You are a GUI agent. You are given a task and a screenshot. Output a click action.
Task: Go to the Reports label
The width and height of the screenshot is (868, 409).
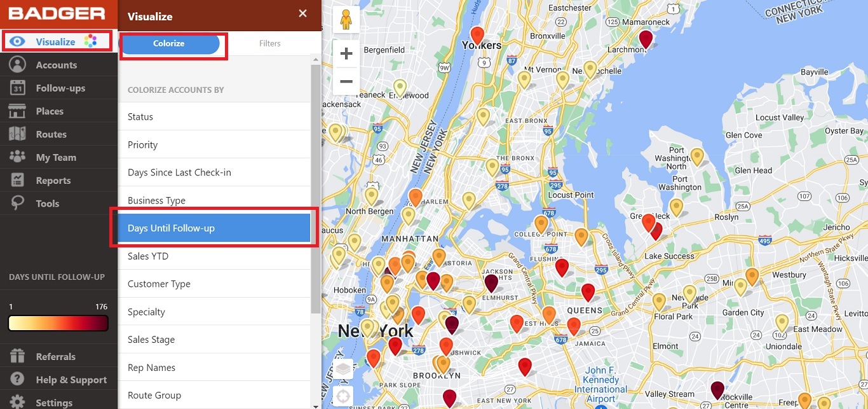(x=53, y=181)
